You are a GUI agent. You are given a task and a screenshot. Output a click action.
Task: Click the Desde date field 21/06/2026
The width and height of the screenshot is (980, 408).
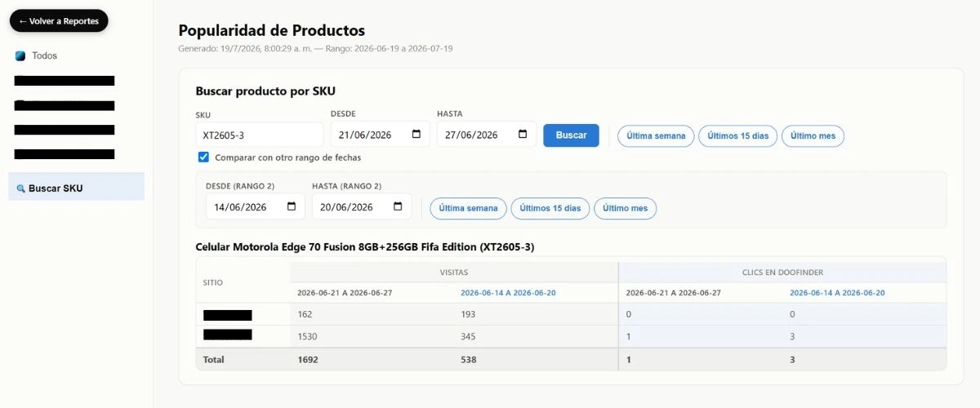point(380,135)
